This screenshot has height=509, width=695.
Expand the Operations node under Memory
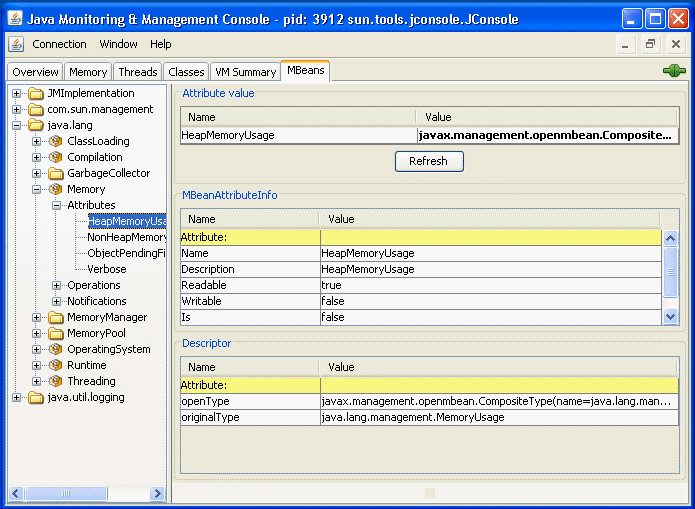coord(57,285)
